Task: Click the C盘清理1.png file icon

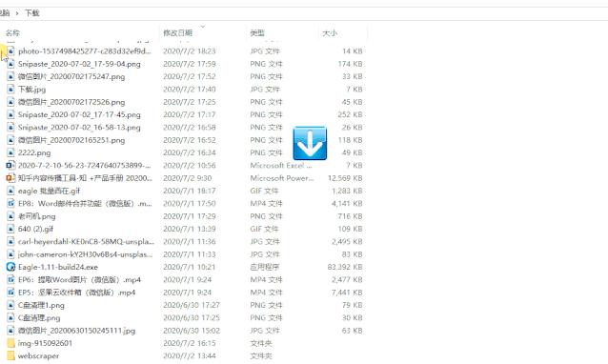Action: coord(10,305)
